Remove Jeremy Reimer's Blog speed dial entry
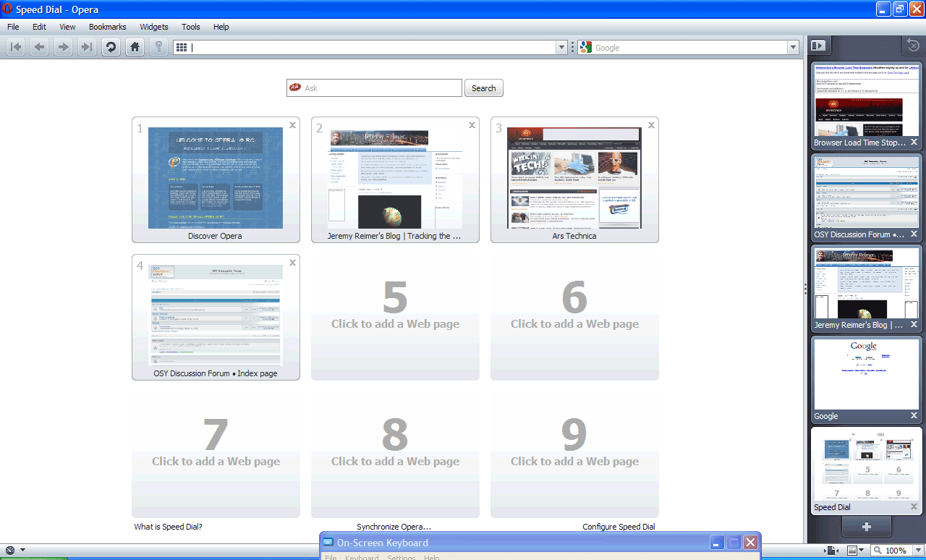This screenshot has height=560, width=926. (472, 125)
